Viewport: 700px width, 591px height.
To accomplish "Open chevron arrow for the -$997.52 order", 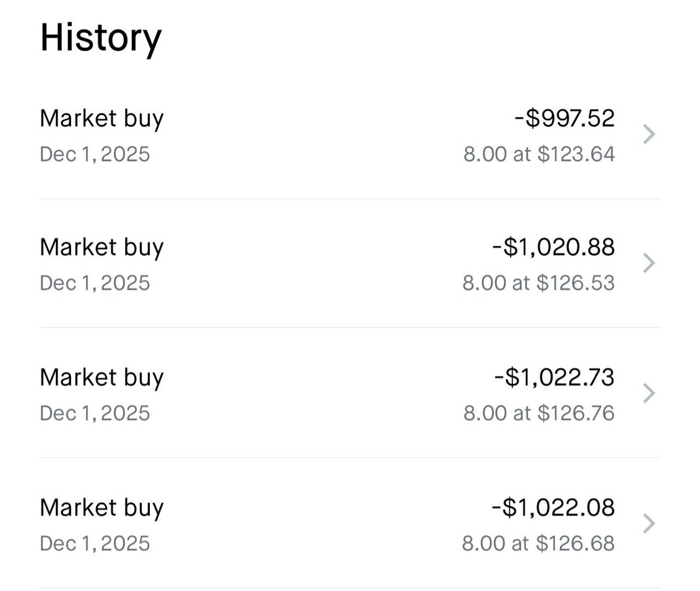I will tap(649, 135).
